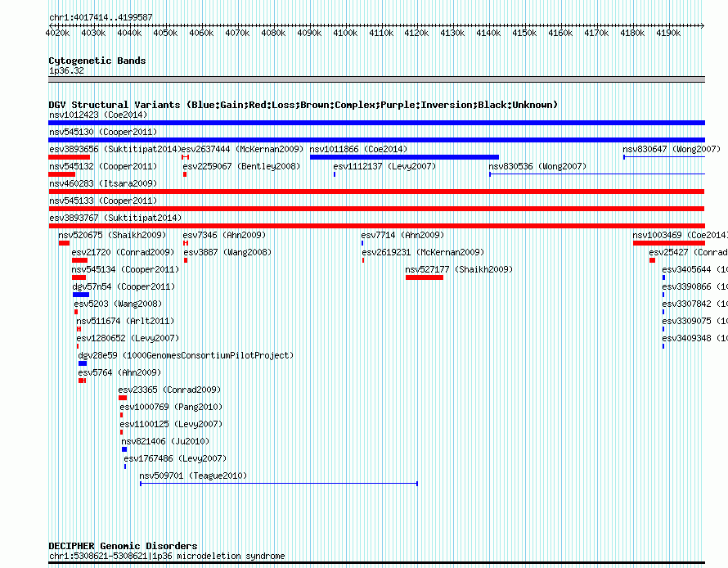Select nsv509701 (Teague2010) label
728x568 pixels.
(193, 476)
